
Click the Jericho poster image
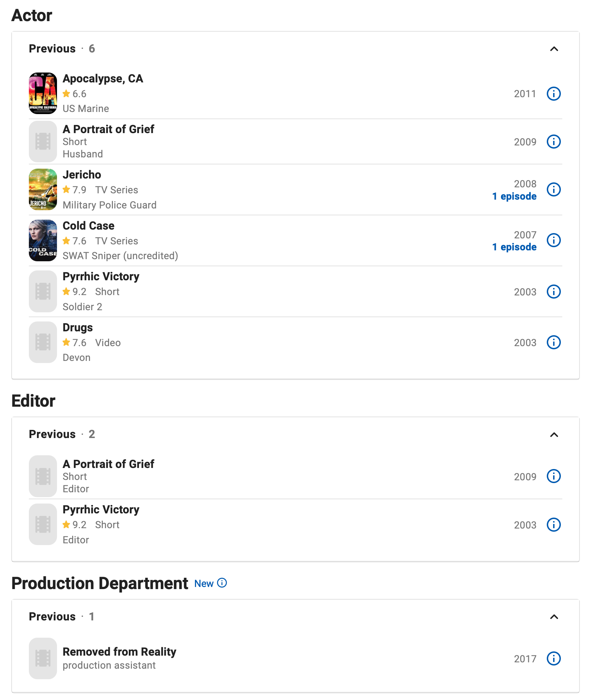(x=43, y=189)
